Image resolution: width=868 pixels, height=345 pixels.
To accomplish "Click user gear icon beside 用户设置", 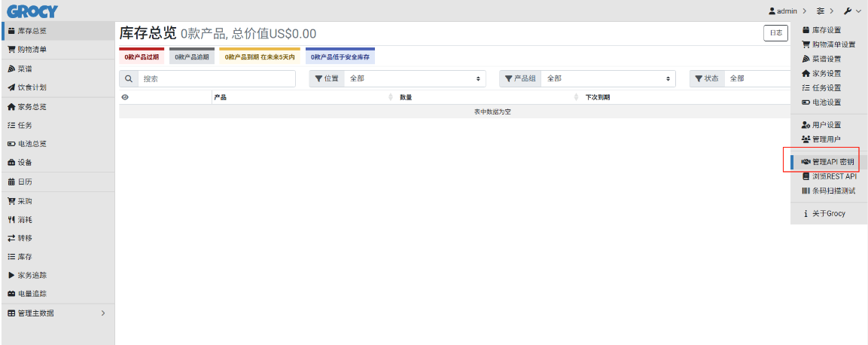I will click(x=806, y=124).
